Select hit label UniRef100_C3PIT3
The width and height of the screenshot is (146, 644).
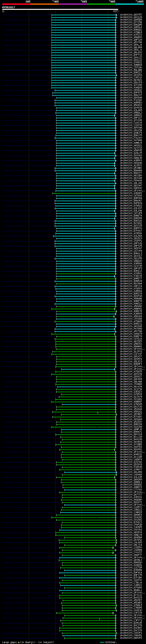coord(131,620)
